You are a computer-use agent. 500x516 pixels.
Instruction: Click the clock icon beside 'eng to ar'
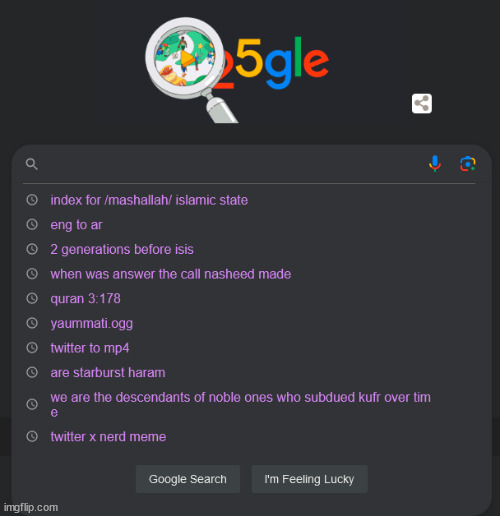coord(32,225)
